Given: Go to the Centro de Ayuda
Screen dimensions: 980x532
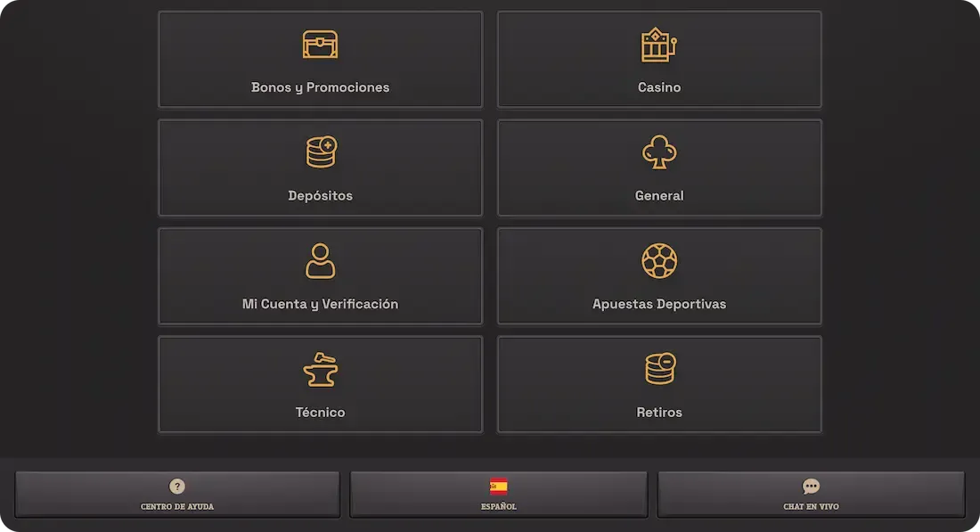Looking at the screenshot, I should click(x=176, y=495).
